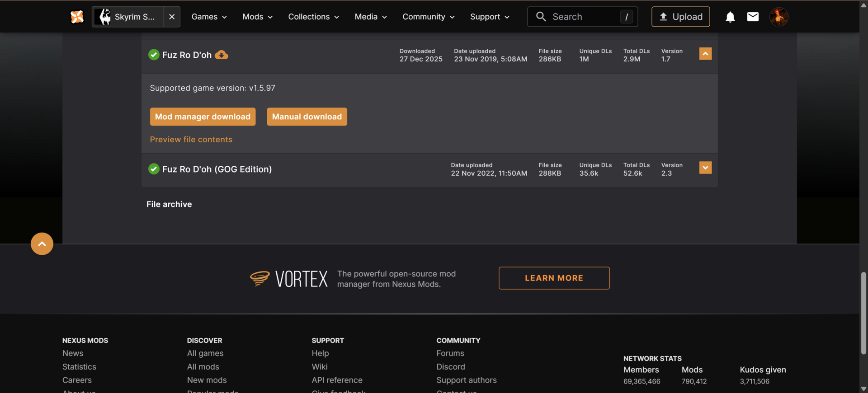Expand the Fuz Ro D'oh (GOG Edition) file
868x393 pixels.
[705, 168]
